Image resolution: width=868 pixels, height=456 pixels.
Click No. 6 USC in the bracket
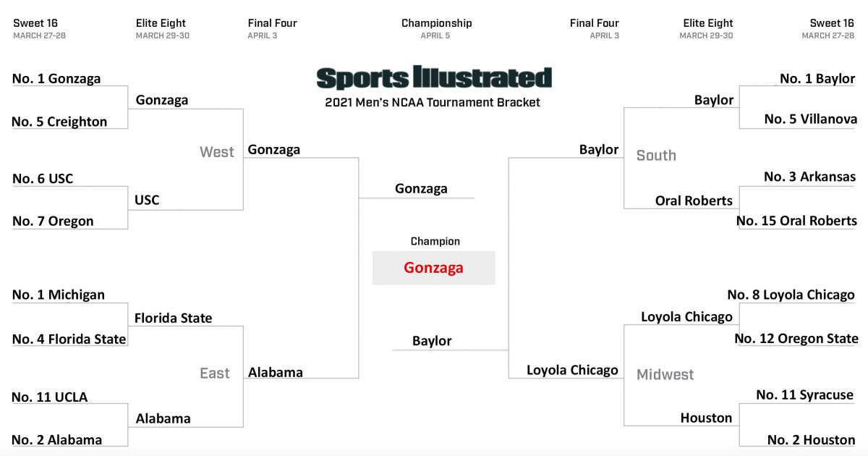[x=43, y=178]
